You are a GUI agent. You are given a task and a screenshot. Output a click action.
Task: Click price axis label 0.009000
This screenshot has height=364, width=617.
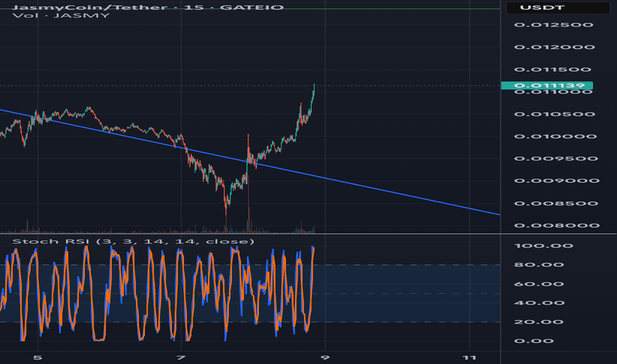coord(557,181)
